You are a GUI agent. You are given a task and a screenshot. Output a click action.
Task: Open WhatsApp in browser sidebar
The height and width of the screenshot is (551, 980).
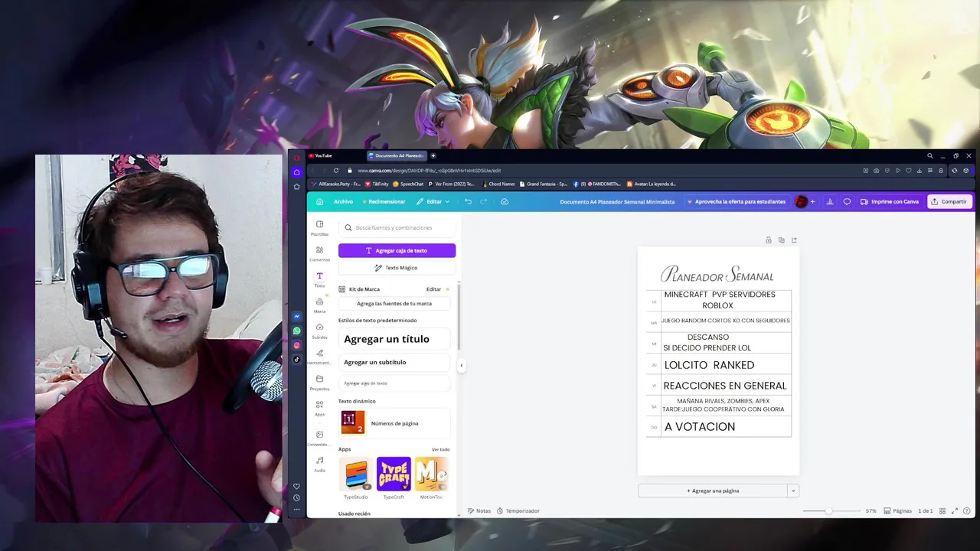[x=297, y=331]
